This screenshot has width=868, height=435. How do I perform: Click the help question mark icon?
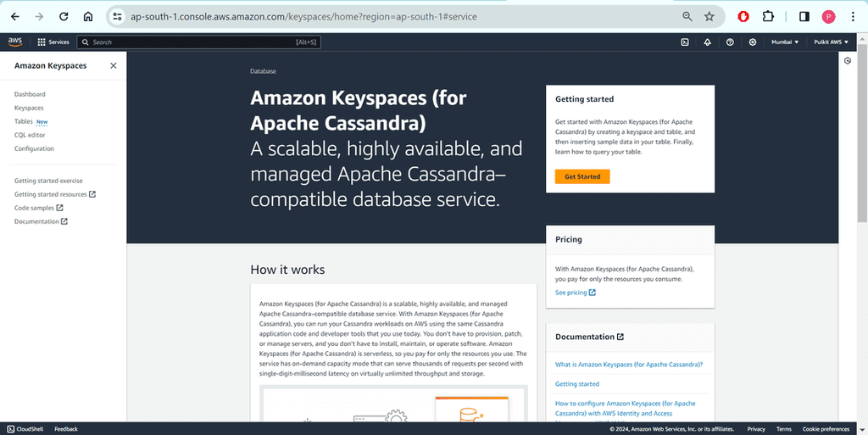[730, 42]
